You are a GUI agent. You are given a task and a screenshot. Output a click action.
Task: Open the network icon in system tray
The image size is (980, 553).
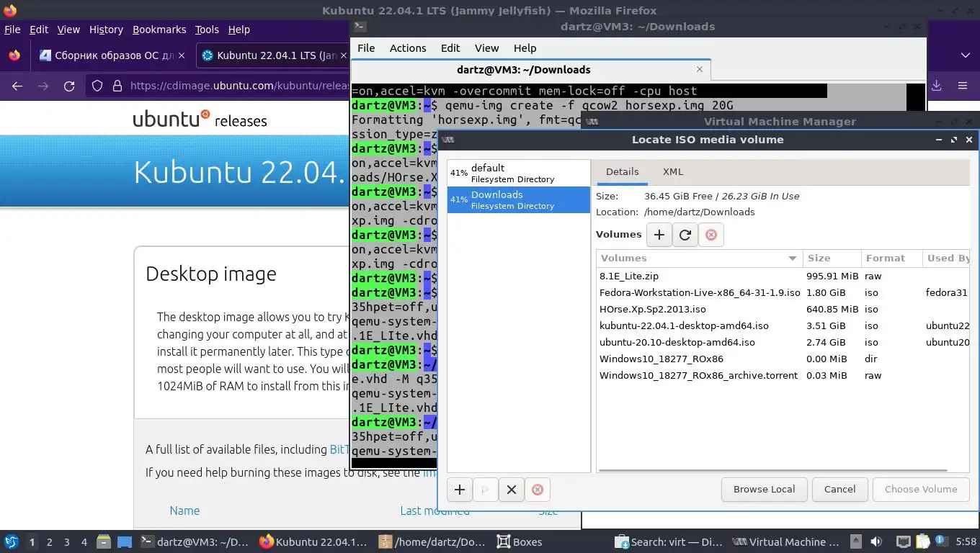(x=903, y=541)
